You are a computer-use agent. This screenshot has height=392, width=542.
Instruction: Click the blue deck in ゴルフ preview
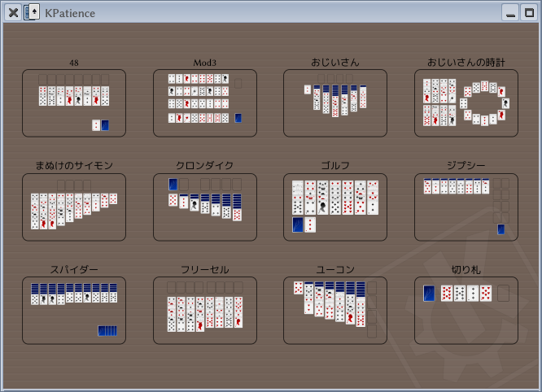tap(298, 224)
